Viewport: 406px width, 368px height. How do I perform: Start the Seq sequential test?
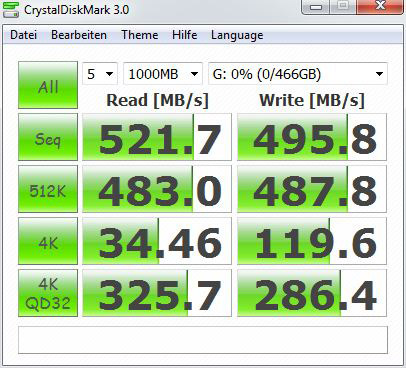(x=48, y=137)
